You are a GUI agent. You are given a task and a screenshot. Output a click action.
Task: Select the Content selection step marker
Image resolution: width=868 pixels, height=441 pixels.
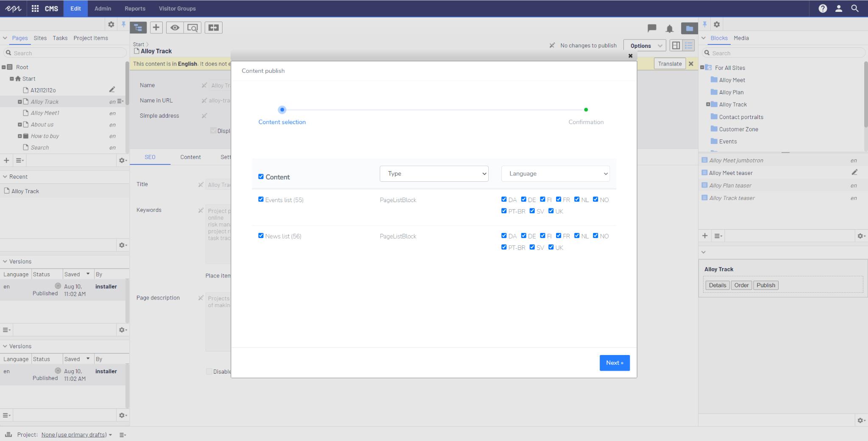pyautogui.click(x=282, y=110)
